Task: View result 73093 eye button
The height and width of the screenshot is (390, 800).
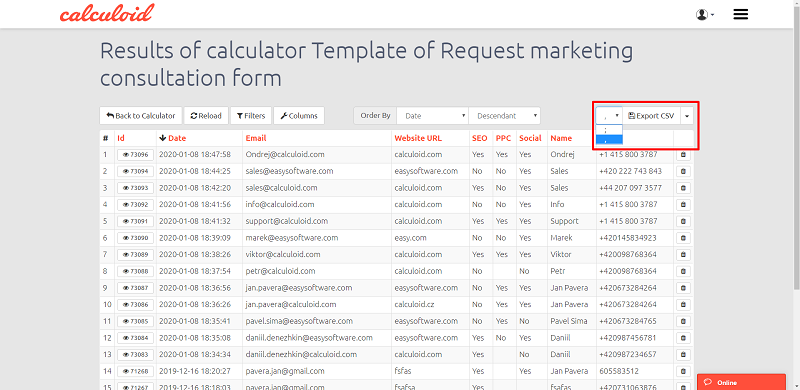Action: click(135, 188)
